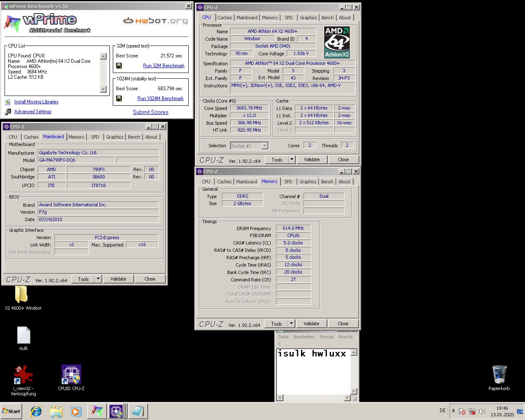Open Advanced Settings link
This screenshot has height=420, width=525.
[x=33, y=112]
